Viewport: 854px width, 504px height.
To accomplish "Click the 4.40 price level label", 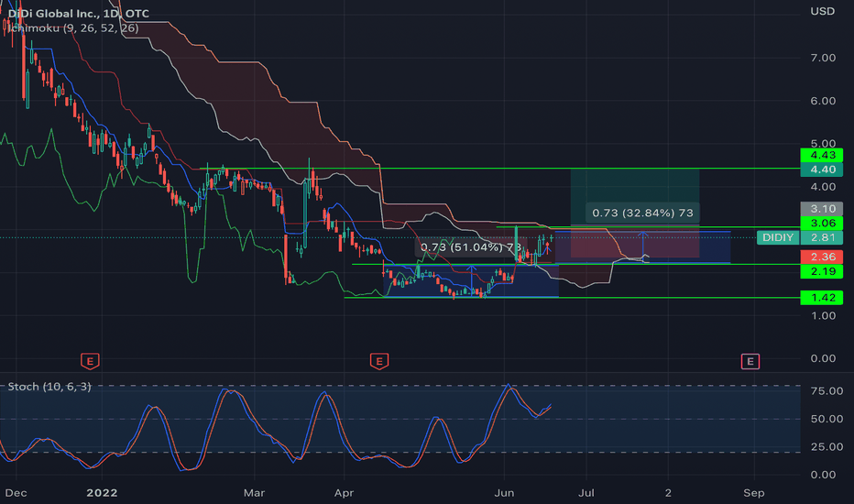I will (821, 170).
